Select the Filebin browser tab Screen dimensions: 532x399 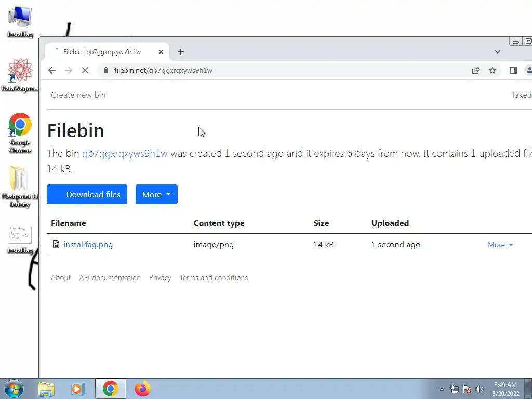coord(107,52)
